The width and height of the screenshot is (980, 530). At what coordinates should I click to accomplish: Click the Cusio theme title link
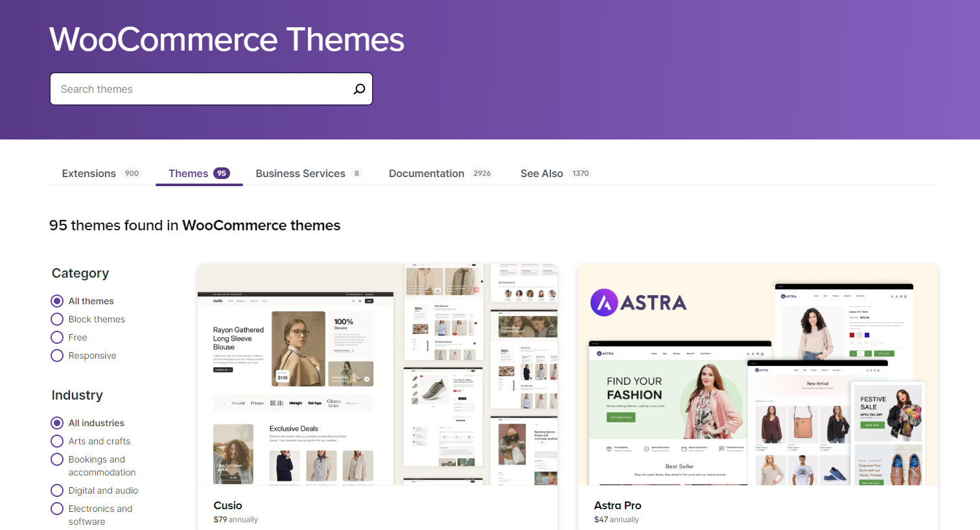point(227,505)
